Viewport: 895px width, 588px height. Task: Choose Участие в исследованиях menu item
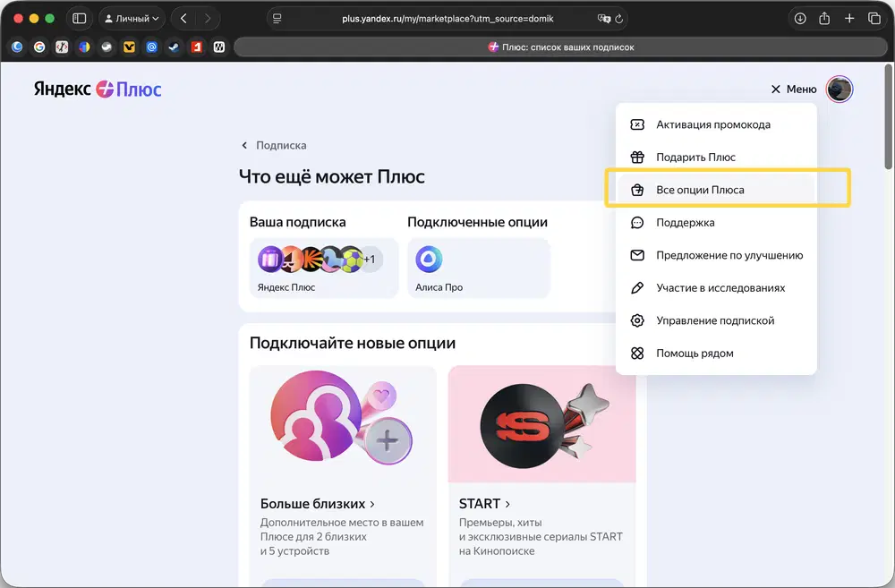pyautogui.click(x=716, y=287)
